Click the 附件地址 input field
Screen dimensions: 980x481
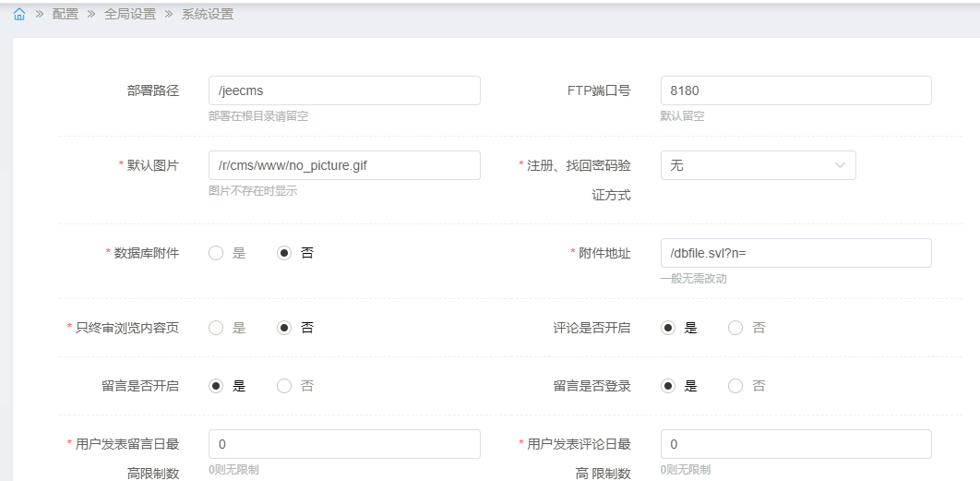click(795, 253)
